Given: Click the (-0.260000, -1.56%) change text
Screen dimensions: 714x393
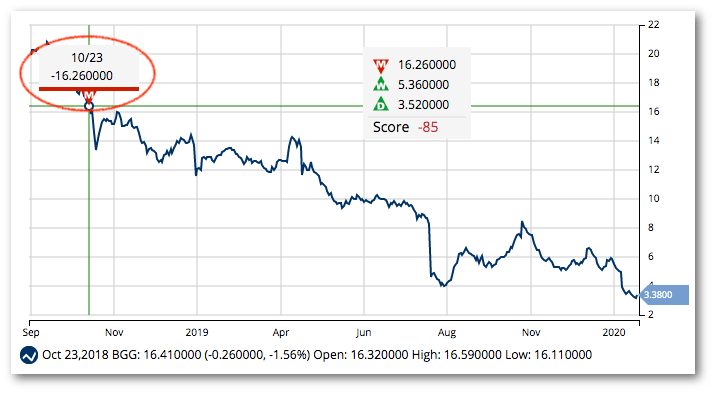Looking at the screenshot, I should coord(257,355).
